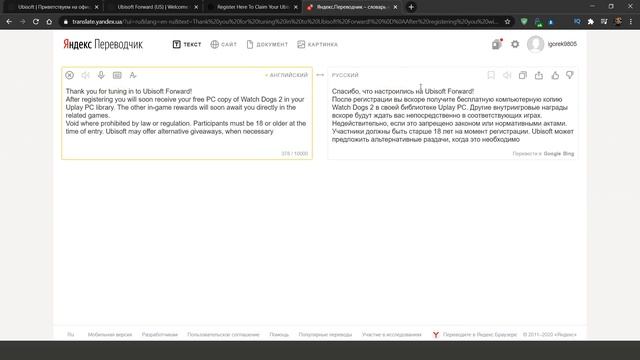Open igorek0805 account menu
The image size is (640, 360).
[x=562, y=44]
